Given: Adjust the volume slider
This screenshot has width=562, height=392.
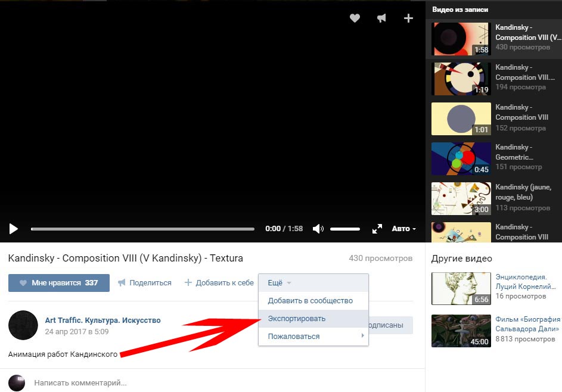Looking at the screenshot, I should [x=345, y=229].
